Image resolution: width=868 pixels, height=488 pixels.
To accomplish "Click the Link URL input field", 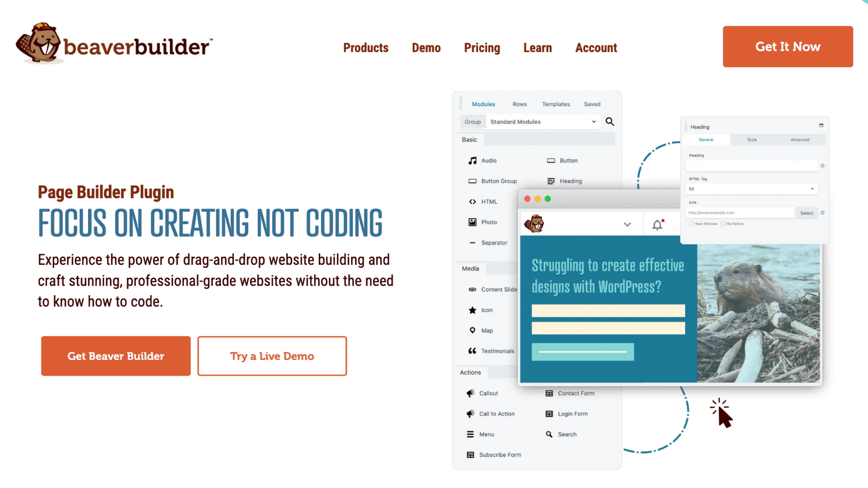I will pyautogui.click(x=742, y=213).
